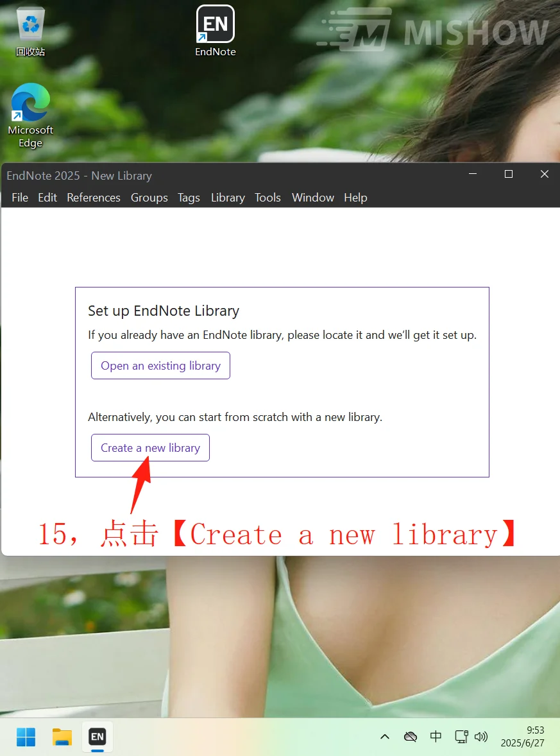
Task: Open the Library menu
Action: (x=228, y=198)
